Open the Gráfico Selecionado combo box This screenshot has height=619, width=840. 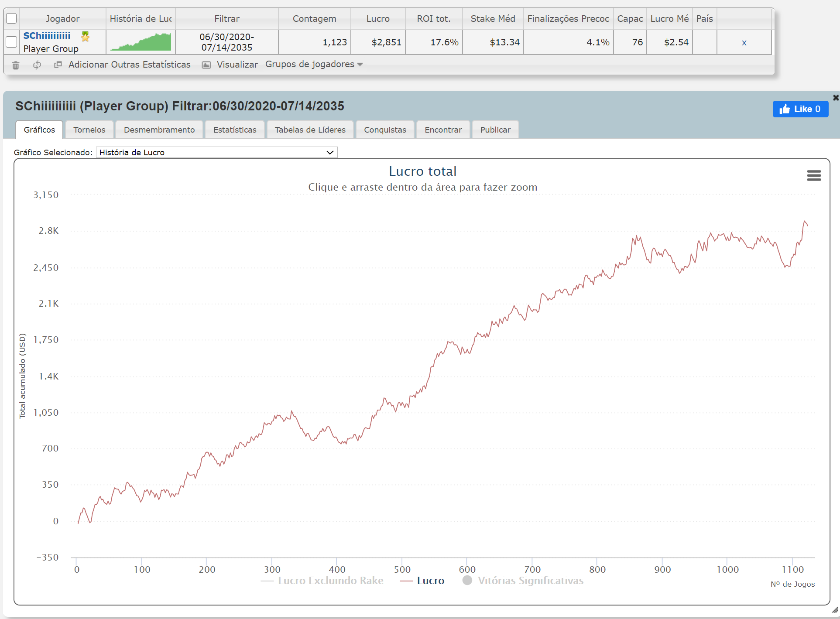[x=216, y=152]
